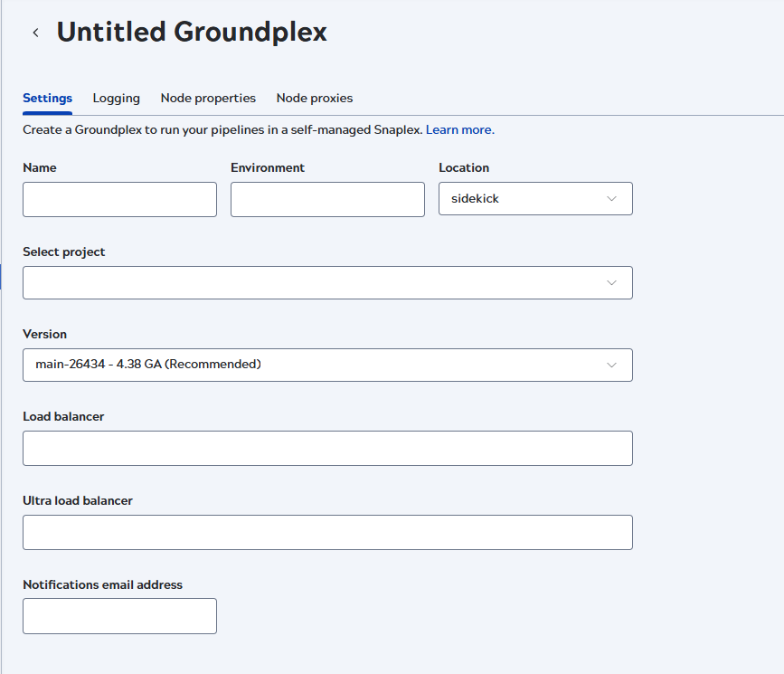
Task: Click the chevron icon in Location field
Action: [x=611, y=199]
